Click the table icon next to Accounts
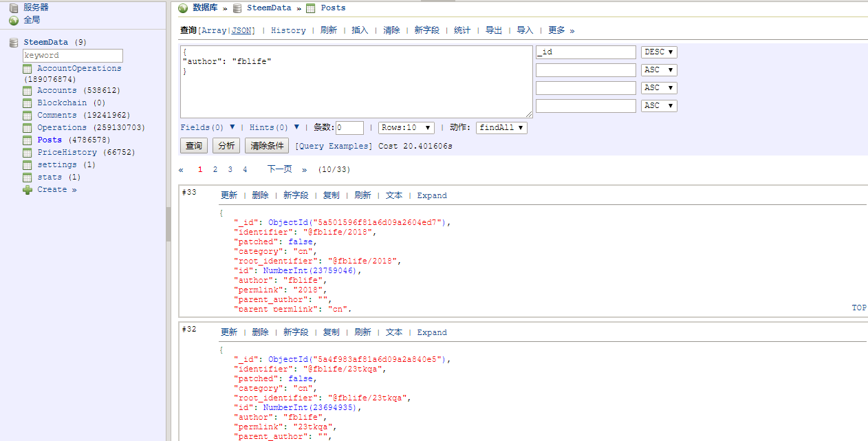This screenshot has height=441, width=868. pyautogui.click(x=28, y=91)
